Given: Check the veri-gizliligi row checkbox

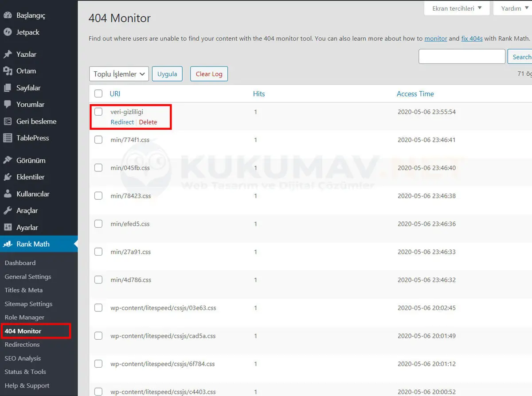Looking at the screenshot, I should [98, 112].
